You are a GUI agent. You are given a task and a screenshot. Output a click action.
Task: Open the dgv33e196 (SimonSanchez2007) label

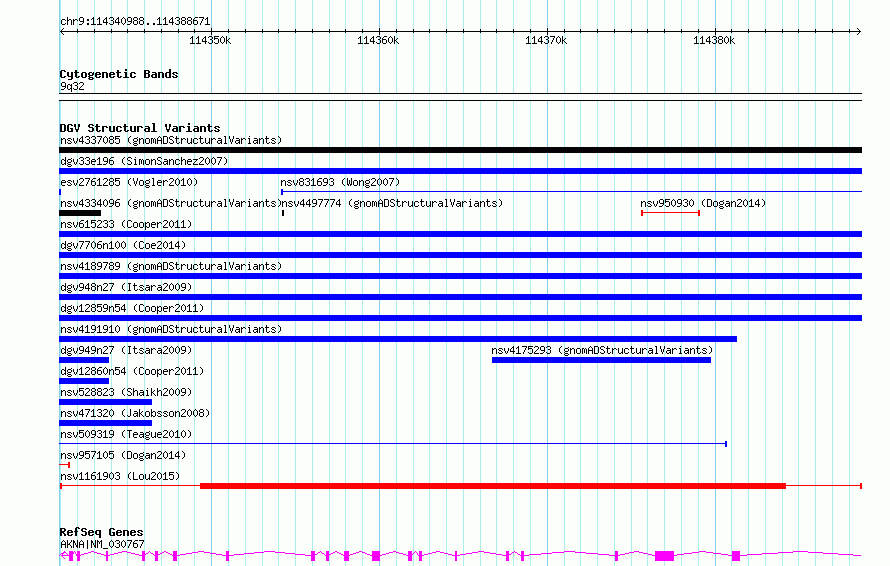(144, 161)
